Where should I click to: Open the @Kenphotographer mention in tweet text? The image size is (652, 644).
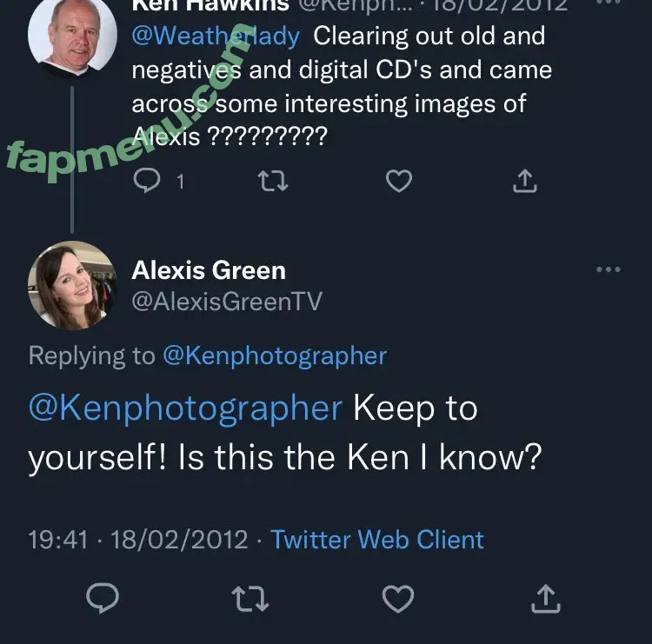click(185, 408)
